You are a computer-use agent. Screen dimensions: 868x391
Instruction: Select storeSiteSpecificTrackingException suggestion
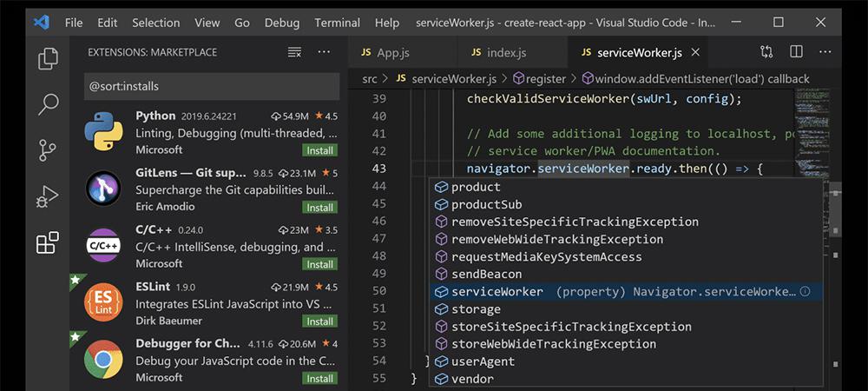[x=626, y=326]
